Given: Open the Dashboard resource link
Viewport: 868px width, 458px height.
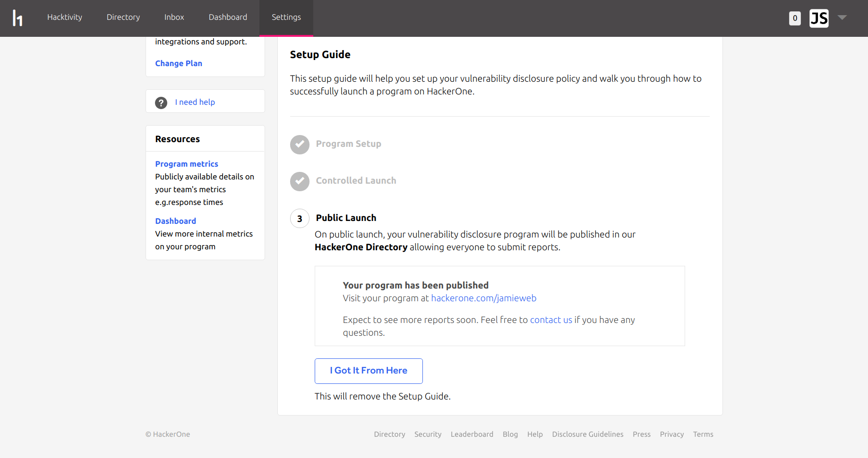Looking at the screenshot, I should (x=175, y=221).
